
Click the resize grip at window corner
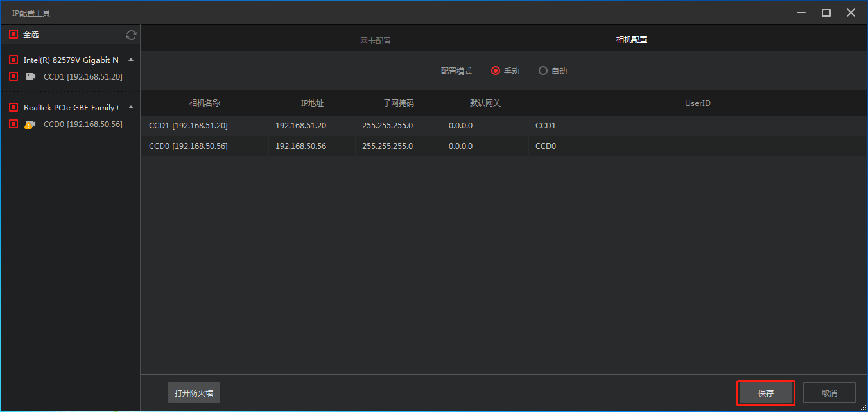point(863,407)
